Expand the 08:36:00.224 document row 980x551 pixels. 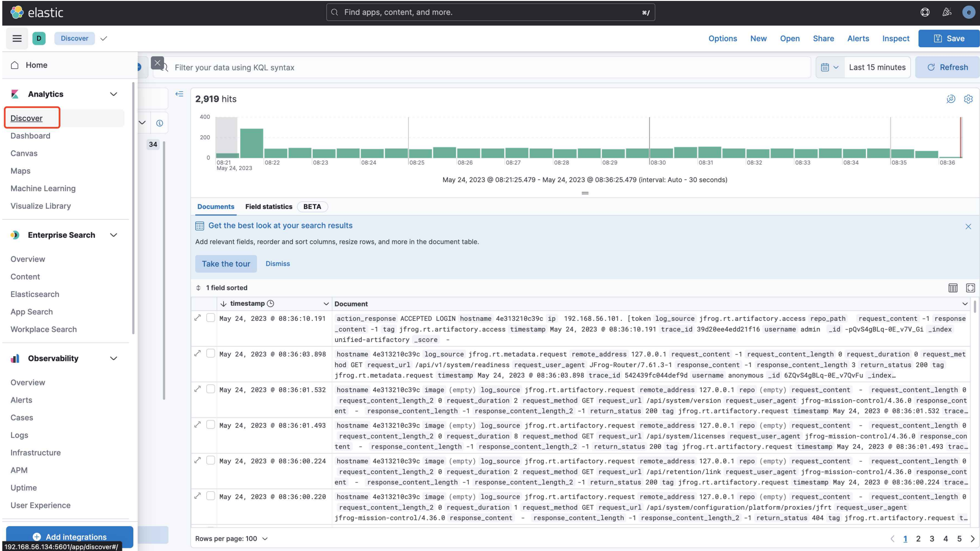click(x=198, y=460)
